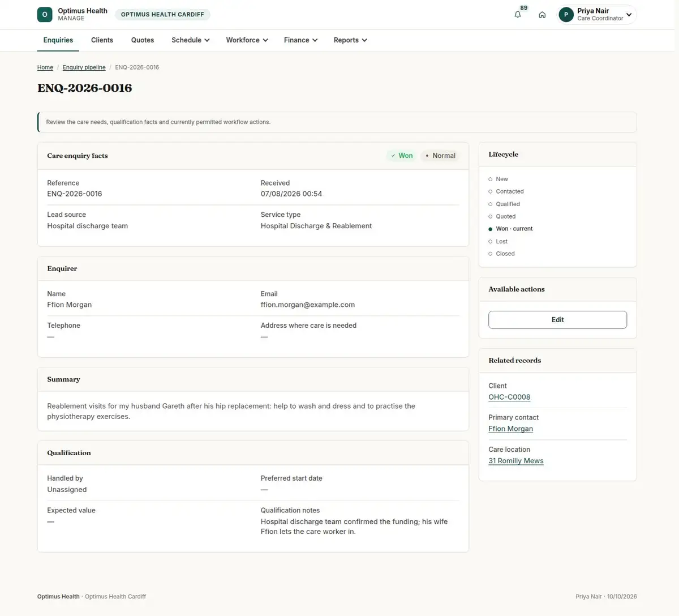
Task: Click the email ffion.morgan@example.com
Action: click(x=308, y=305)
